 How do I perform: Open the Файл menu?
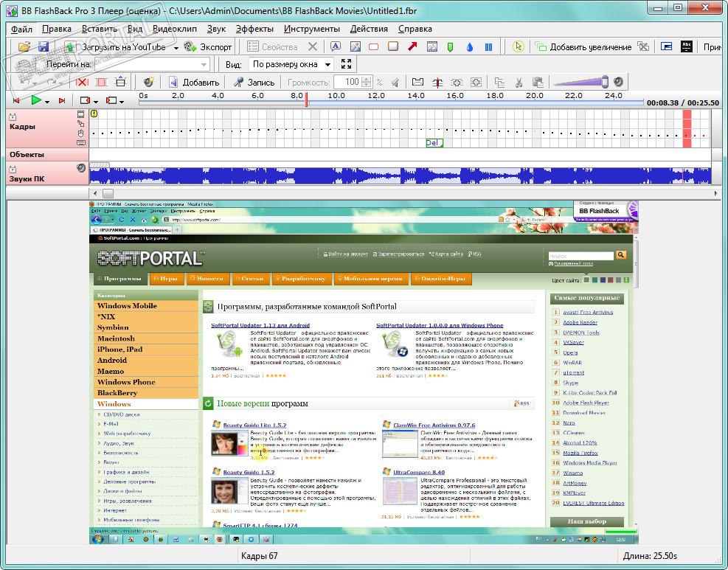click(x=22, y=29)
